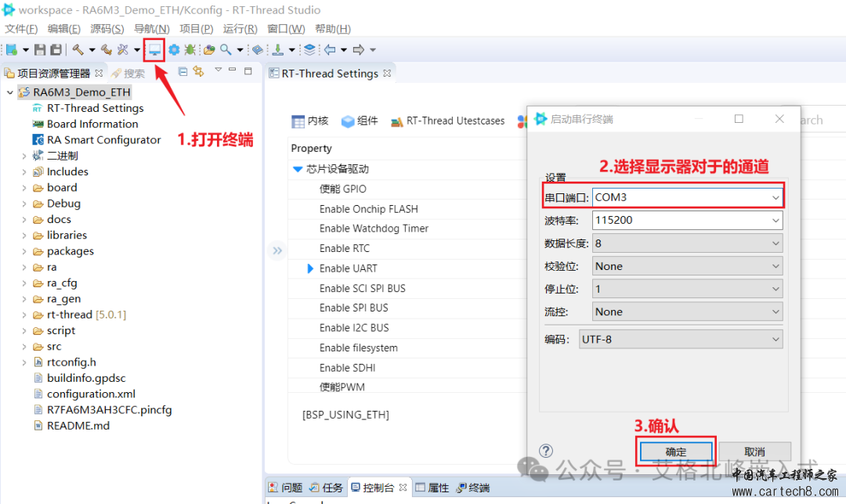Switch to the 问题 bottom tab
The image size is (846, 504).
click(285, 488)
